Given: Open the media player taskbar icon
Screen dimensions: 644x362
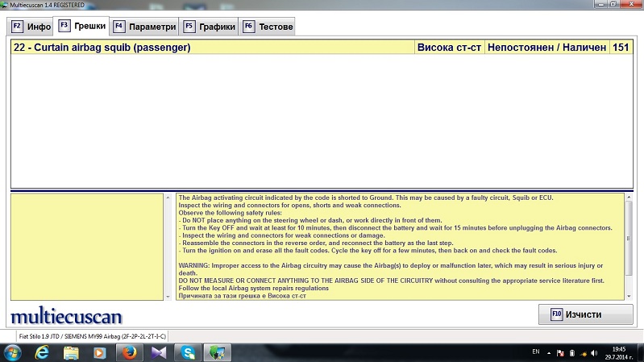Looking at the screenshot, I should [99, 352].
